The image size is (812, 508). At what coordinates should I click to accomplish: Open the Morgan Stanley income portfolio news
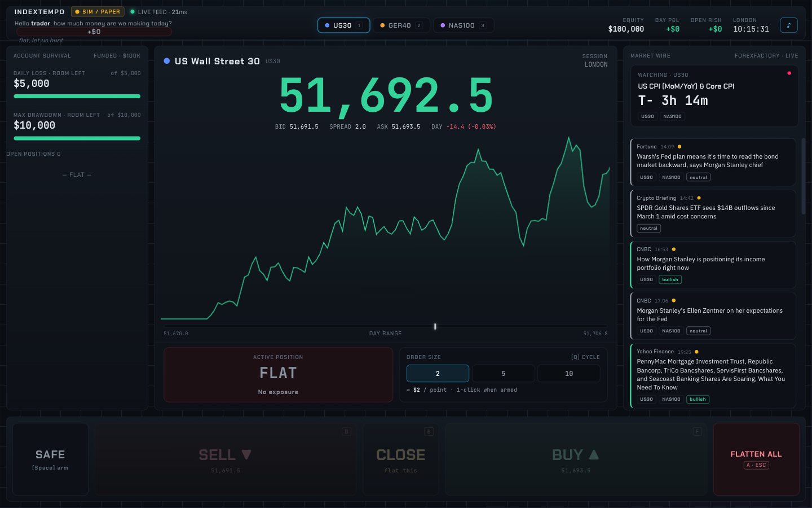[x=713, y=265]
